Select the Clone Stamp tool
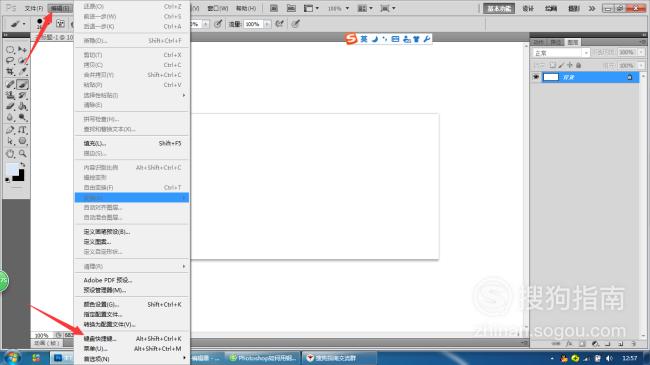650x365 pixels. click(10, 95)
